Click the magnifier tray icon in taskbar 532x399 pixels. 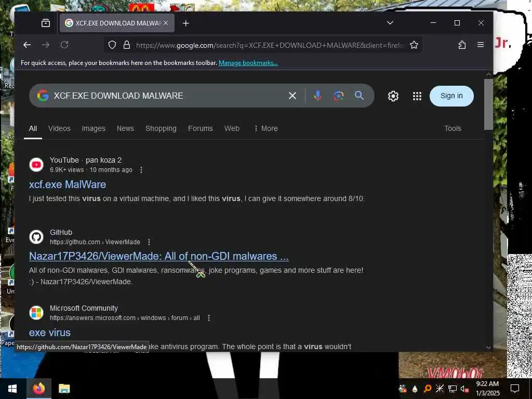(x=428, y=389)
